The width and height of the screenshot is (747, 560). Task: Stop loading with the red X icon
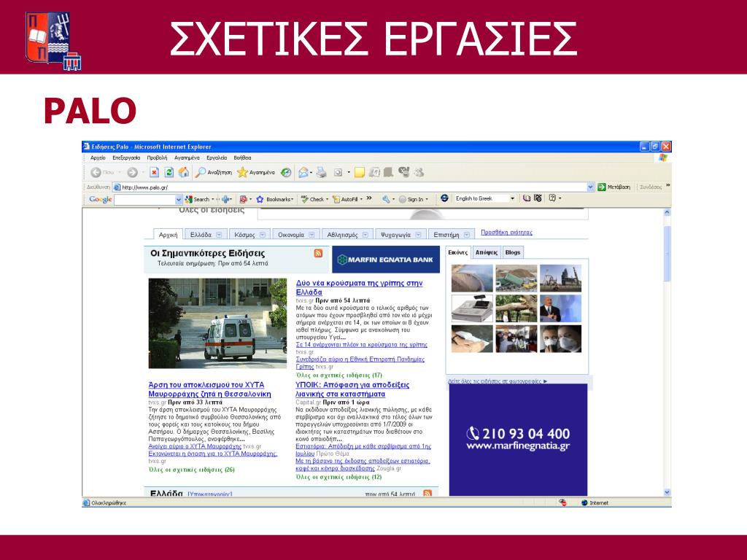point(154,172)
